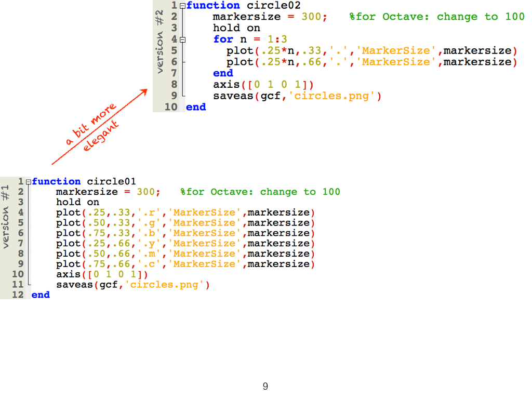Collapse the function circle02 fold marker

click(182, 6)
